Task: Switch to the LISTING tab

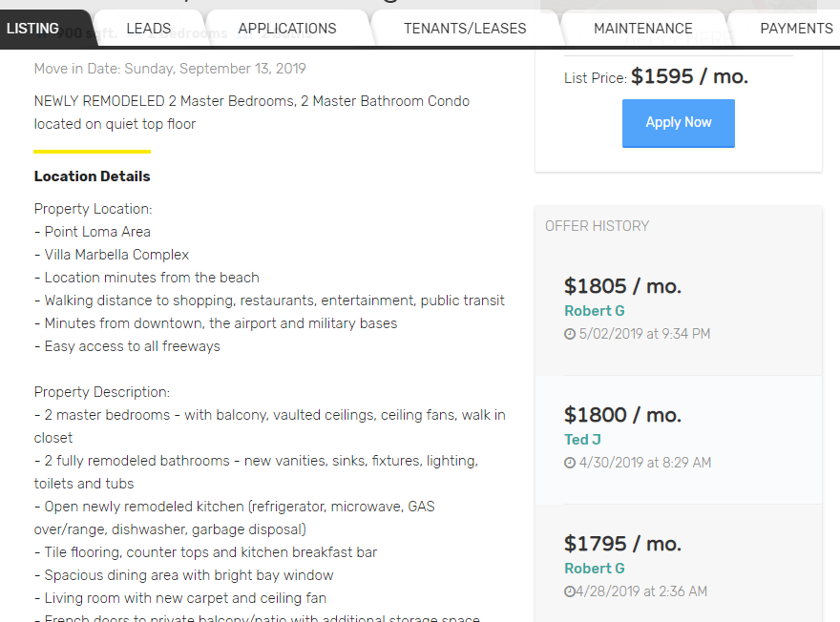Action: (x=31, y=28)
